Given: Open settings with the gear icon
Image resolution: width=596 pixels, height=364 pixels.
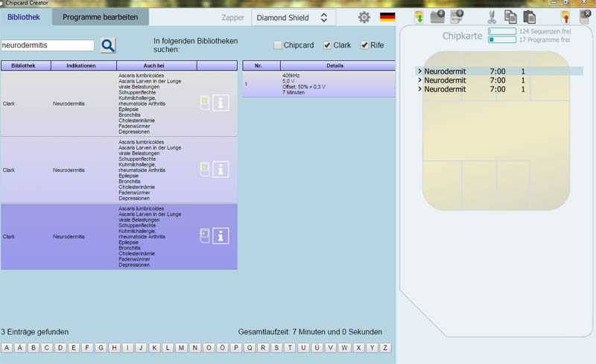Looking at the screenshot, I should pos(364,17).
